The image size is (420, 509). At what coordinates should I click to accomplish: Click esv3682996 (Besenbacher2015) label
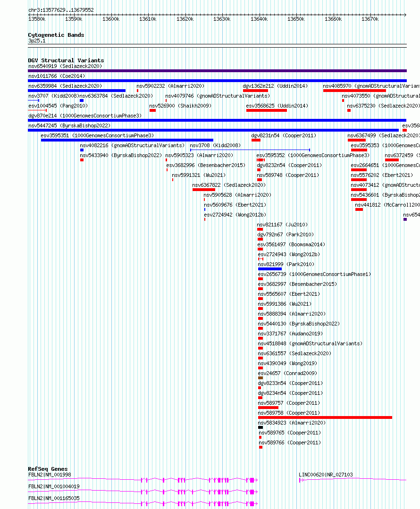pos(206,165)
